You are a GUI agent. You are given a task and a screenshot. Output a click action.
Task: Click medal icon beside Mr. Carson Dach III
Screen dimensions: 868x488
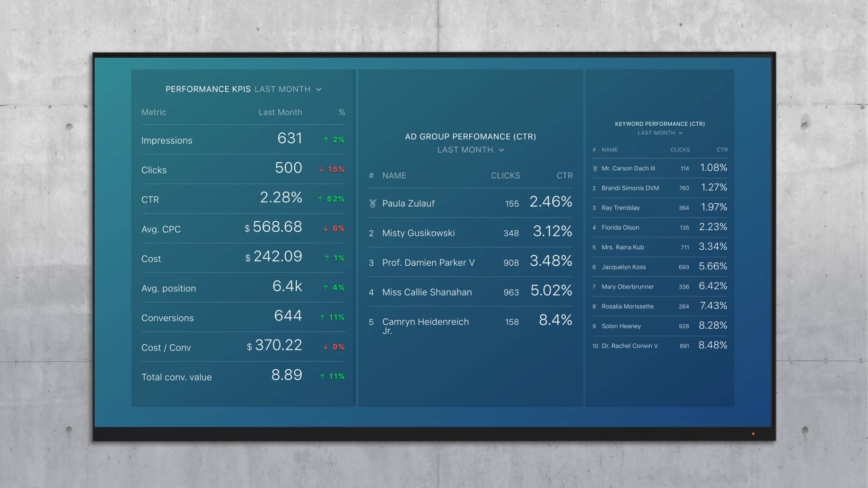pos(595,168)
